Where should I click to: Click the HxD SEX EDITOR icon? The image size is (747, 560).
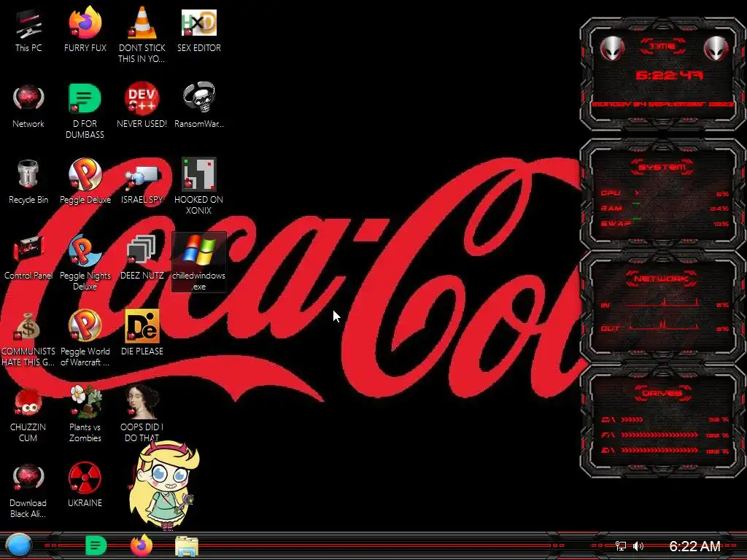(x=198, y=29)
